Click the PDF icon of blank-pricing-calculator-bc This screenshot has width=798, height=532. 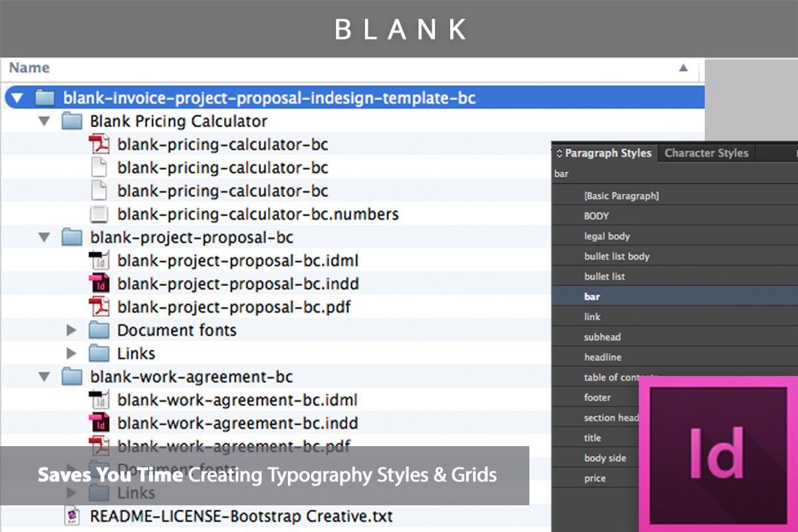pyautogui.click(x=98, y=144)
